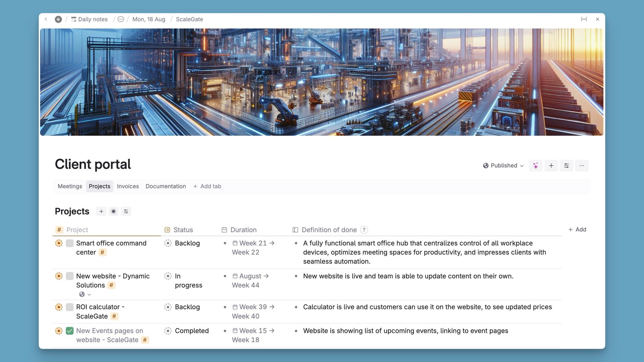Click duration Week 21 → Week 22
The image size is (644, 362).
[x=253, y=248]
